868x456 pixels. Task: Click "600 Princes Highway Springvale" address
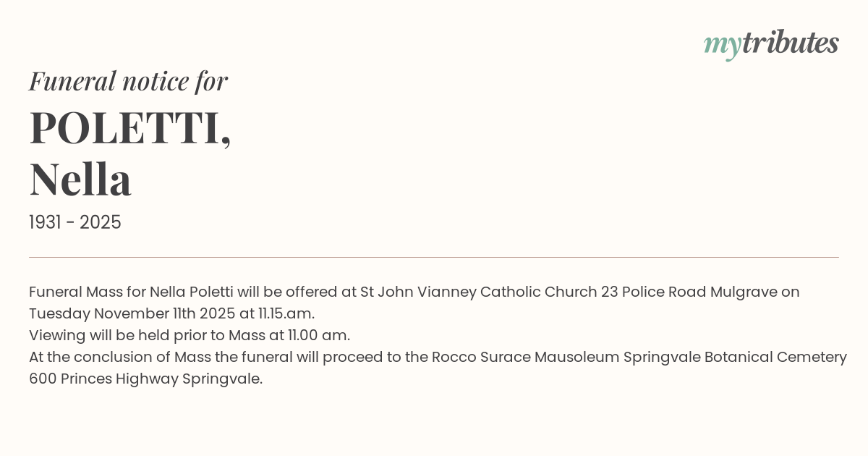click(x=145, y=379)
